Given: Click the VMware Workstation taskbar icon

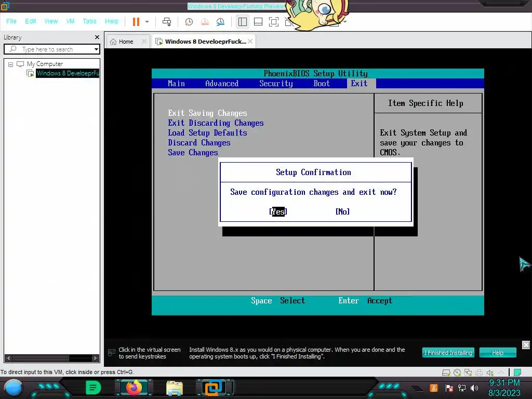Looking at the screenshot, I should (x=215, y=388).
